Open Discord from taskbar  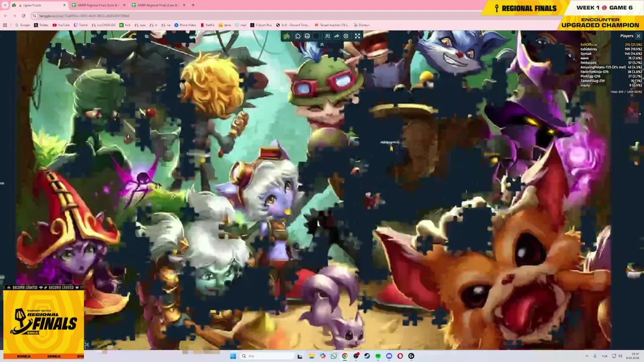click(x=389, y=356)
